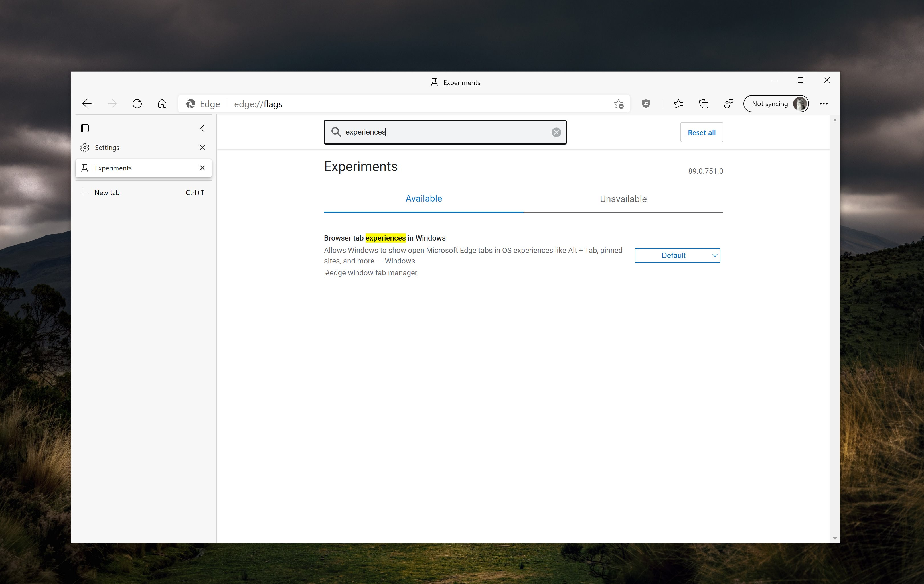Image resolution: width=924 pixels, height=584 pixels.
Task: Close the Settings tab
Action: tap(202, 147)
